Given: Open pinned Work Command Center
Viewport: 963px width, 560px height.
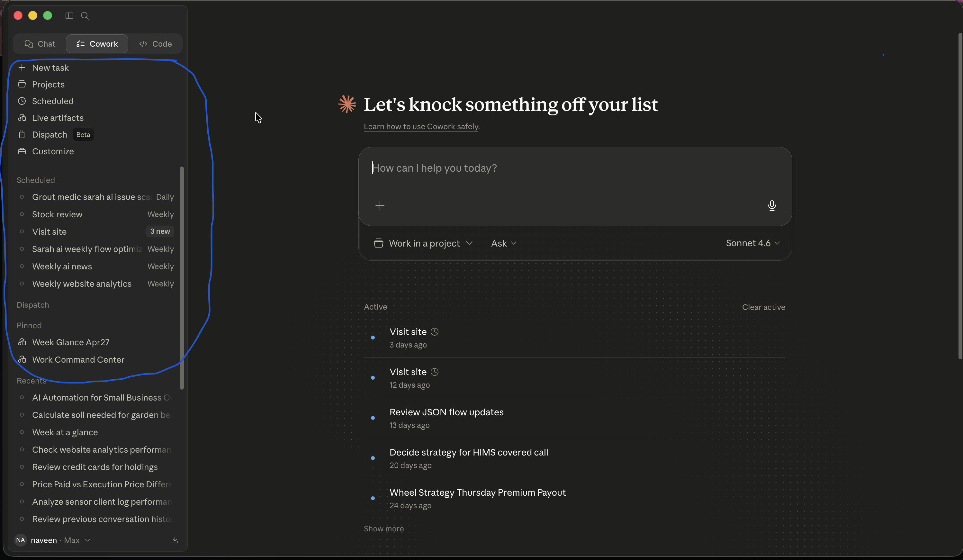Looking at the screenshot, I should pyautogui.click(x=95, y=359).
